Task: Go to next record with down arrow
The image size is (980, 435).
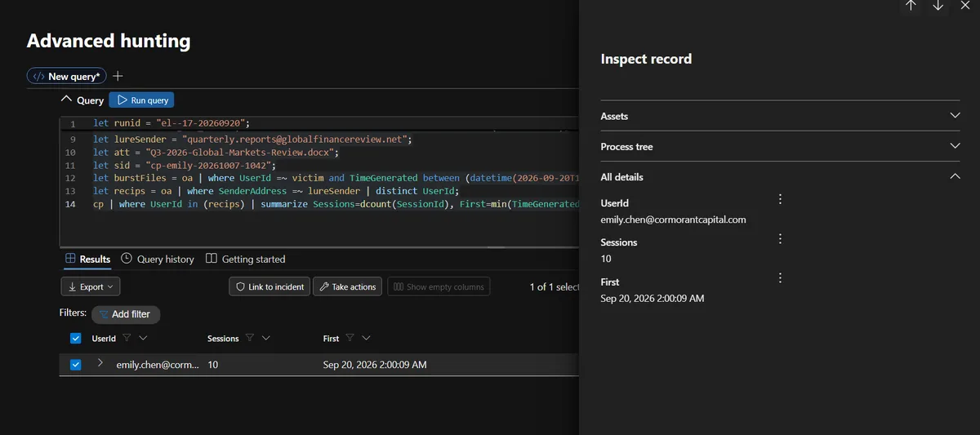Action: (x=938, y=5)
